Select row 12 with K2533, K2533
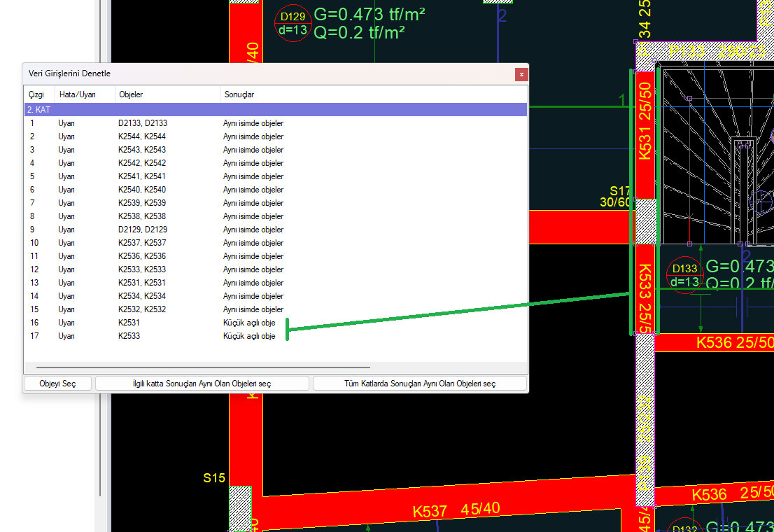Viewport: 774px width, 532px height. tap(276, 269)
